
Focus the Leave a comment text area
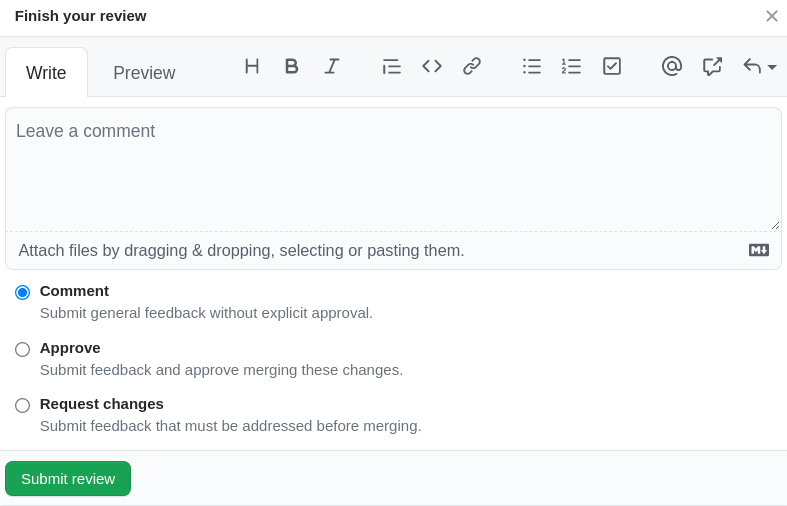tap(393, 170)
